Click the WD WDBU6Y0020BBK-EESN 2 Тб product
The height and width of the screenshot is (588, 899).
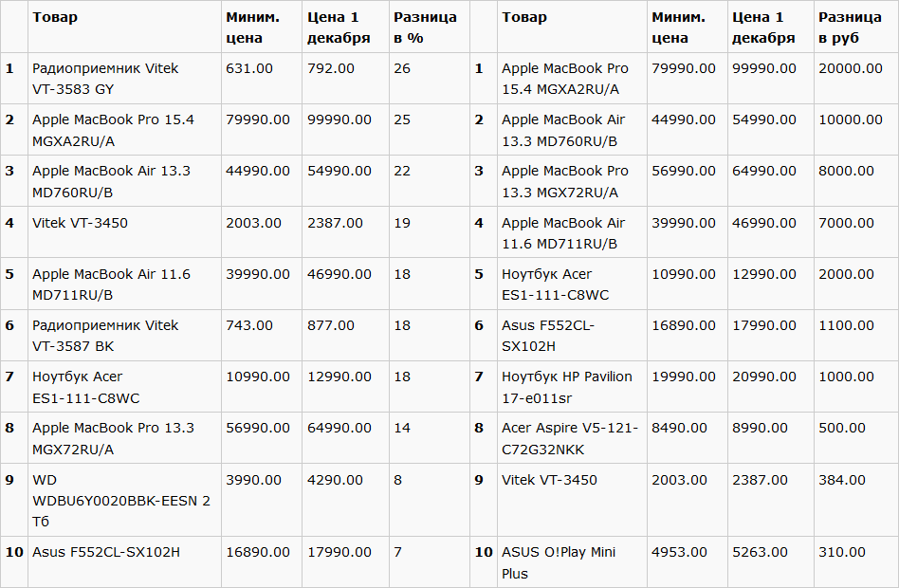pos(120,501)
